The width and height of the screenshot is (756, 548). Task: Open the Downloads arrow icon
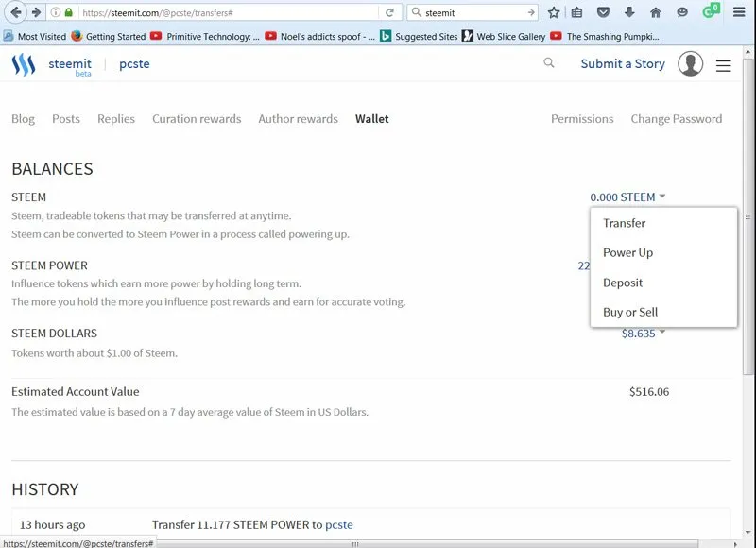point(629,12)
